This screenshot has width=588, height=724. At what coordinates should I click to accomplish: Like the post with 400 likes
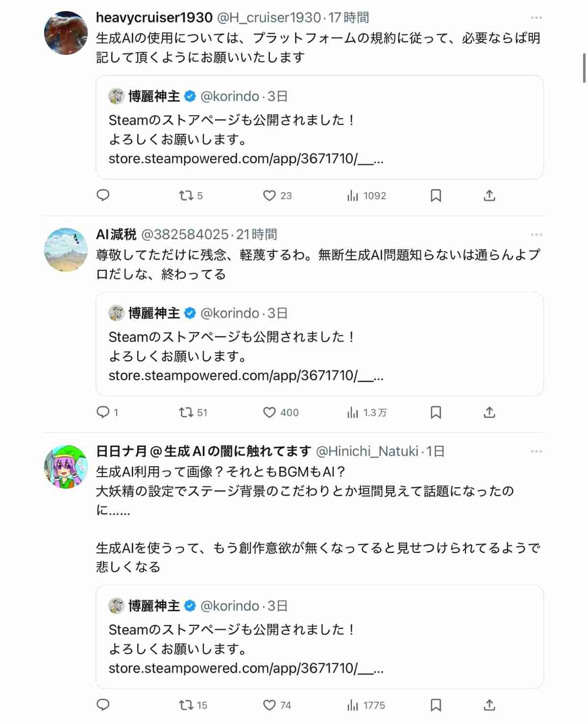[269, 412]
